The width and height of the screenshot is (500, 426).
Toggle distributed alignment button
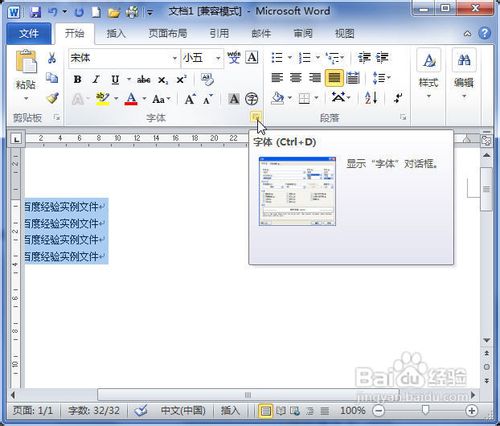(353, 78)
